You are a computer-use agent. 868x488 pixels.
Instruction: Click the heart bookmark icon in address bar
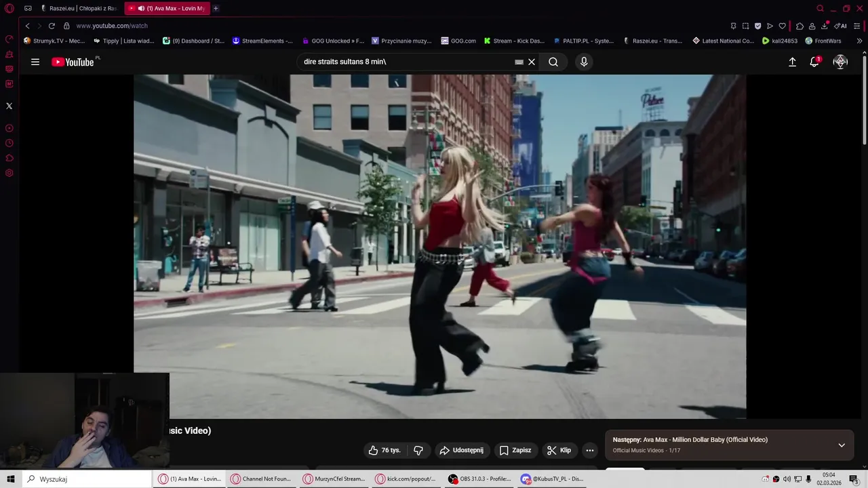(x=782, y=26)
